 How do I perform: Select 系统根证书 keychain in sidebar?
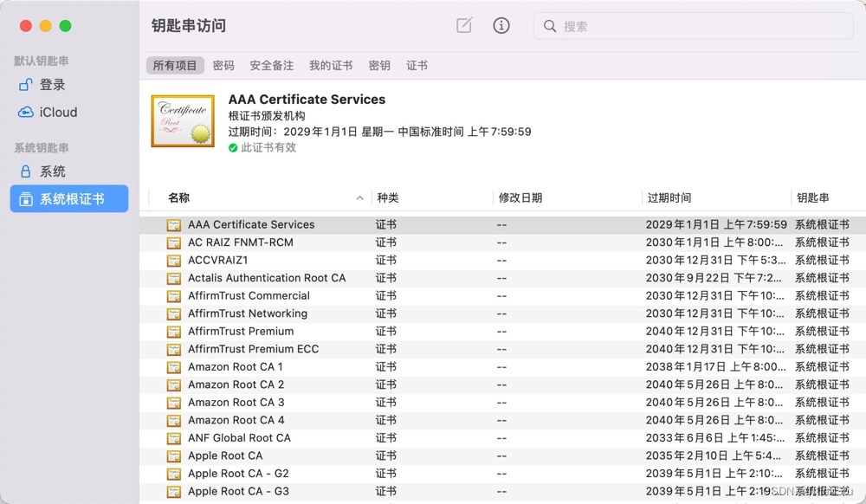coord(69,198)
